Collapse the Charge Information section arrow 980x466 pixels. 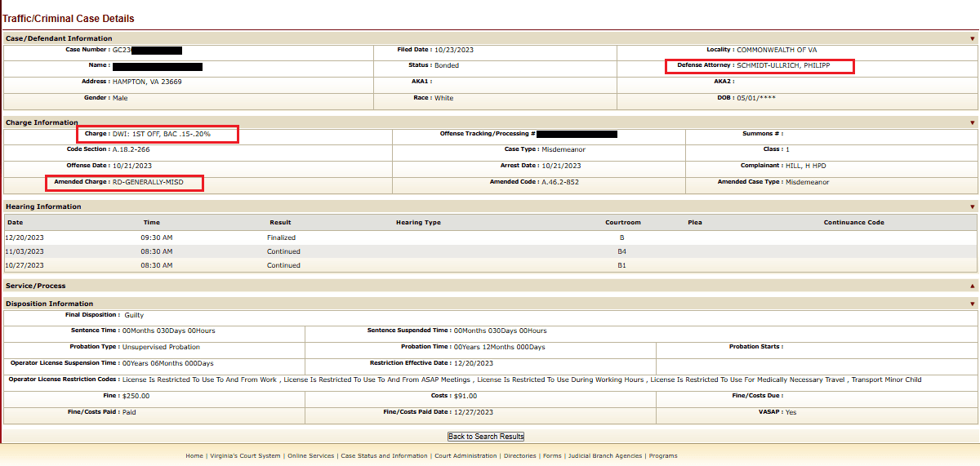coord(972,122)
